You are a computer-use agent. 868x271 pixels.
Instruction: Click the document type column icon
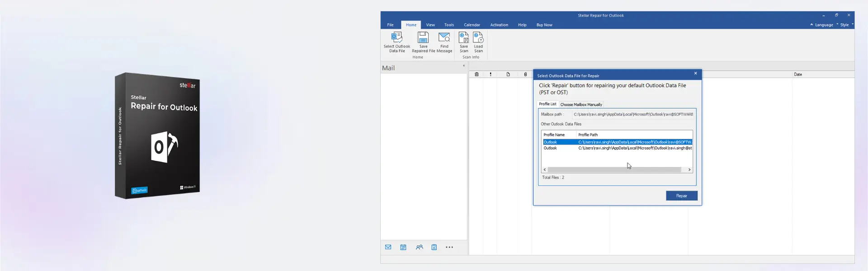[x=508, y=74]
